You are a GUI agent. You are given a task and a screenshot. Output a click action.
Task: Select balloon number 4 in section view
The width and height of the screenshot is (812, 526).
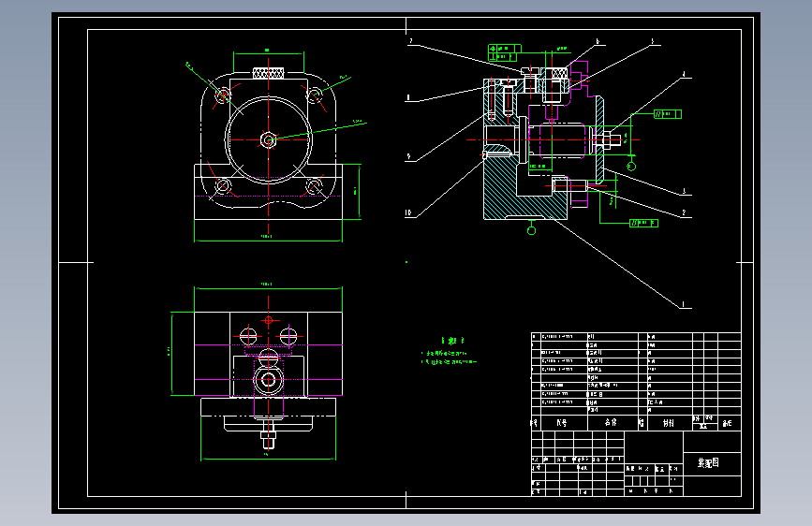tap(684, 74)
